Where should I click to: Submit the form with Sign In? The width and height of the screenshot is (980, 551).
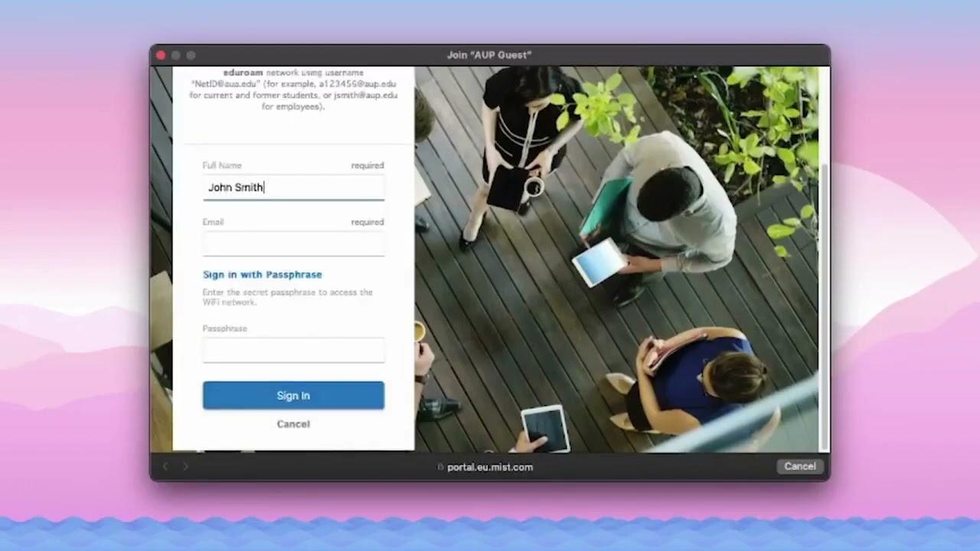pos(293,395)
